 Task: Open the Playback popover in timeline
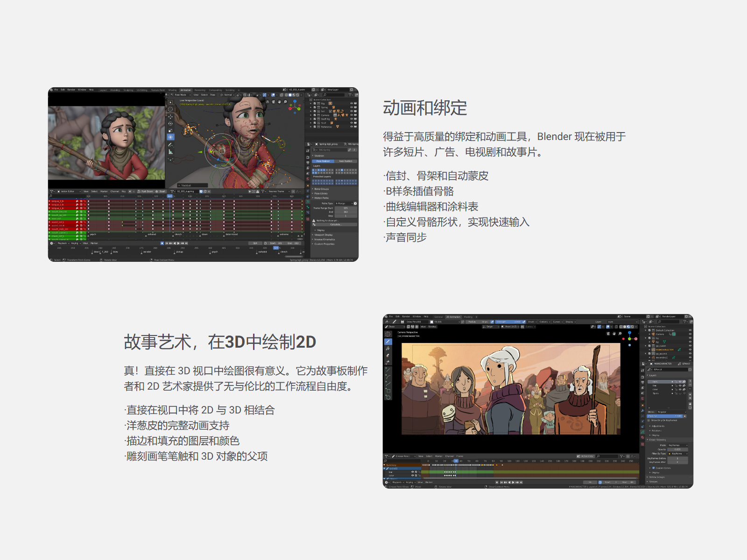(63, 243)
